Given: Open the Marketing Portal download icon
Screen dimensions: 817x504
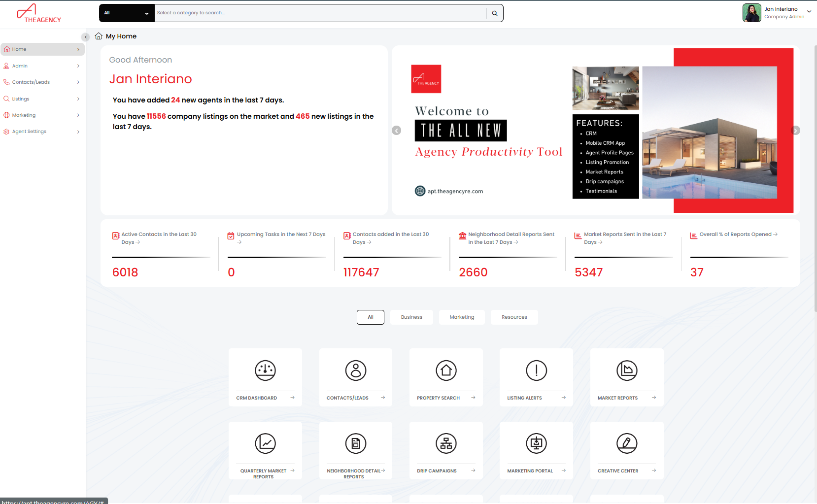Looking at the screenshot, I should click(x=537, y=443).
